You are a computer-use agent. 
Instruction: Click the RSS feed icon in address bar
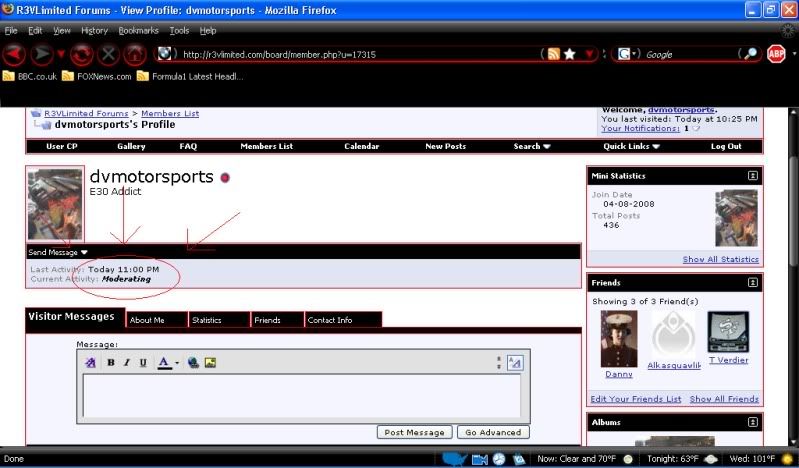(x=554, y=54)
